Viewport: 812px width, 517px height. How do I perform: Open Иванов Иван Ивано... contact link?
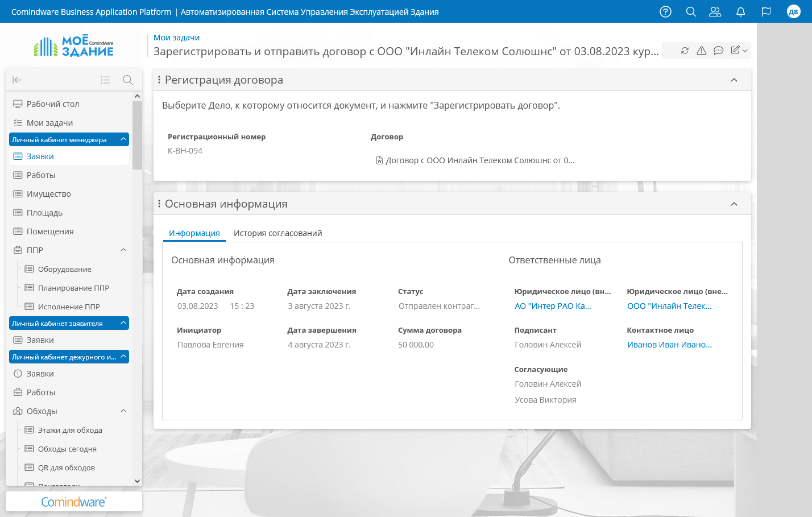(x=669, y=345)
